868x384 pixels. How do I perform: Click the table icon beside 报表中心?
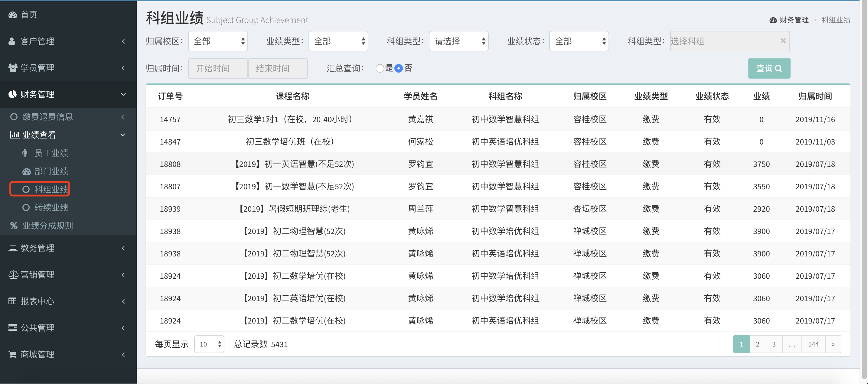12,301
